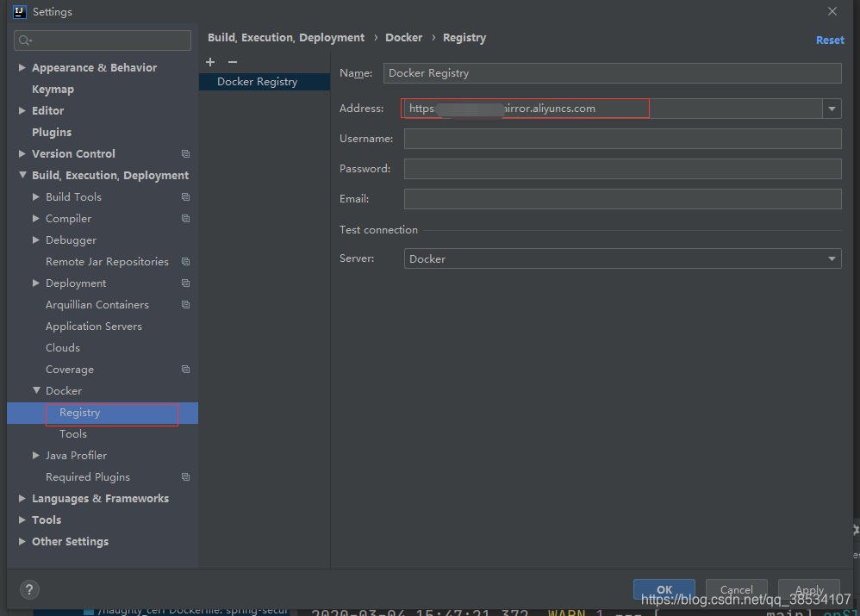Open the Address history dropdown
The height and width of the screenshot is (616, 860).
(831, 108)
